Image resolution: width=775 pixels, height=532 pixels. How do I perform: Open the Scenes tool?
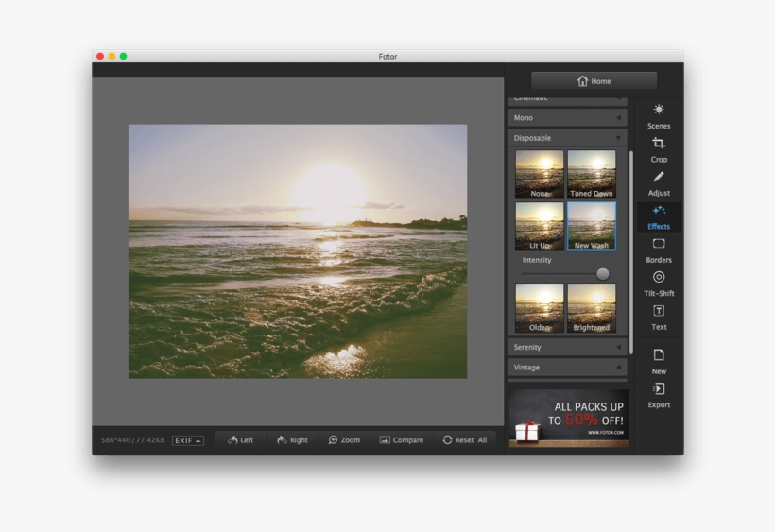click(659, 116)
